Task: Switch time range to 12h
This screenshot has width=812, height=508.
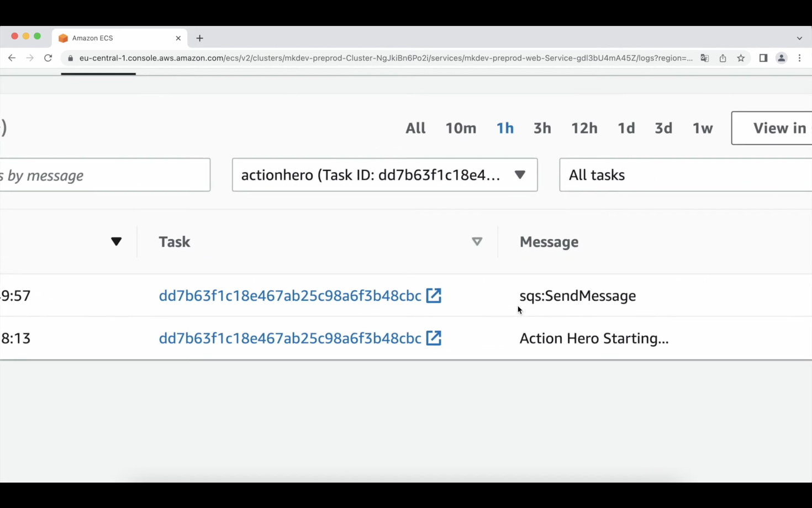Action: (584, 128)
